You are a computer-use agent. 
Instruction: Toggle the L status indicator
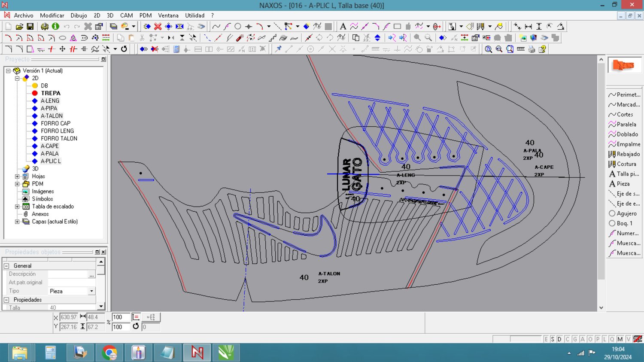click(x=605, y=339)
